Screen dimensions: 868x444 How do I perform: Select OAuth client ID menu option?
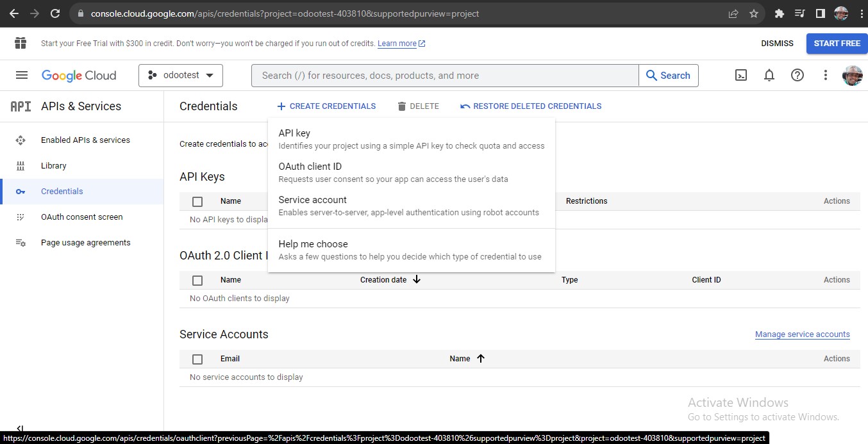click(x=412, y=172)
